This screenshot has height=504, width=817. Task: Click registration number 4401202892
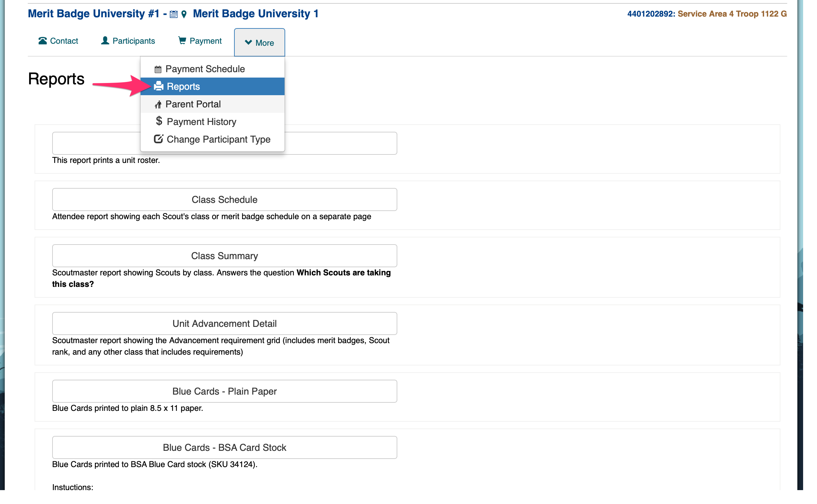click(651, 14)
